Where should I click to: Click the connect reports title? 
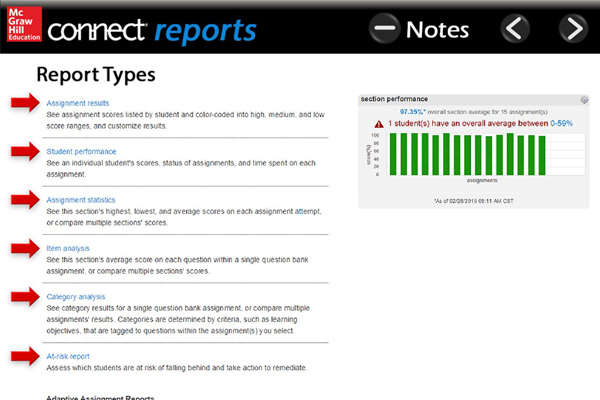coord(152,31)
